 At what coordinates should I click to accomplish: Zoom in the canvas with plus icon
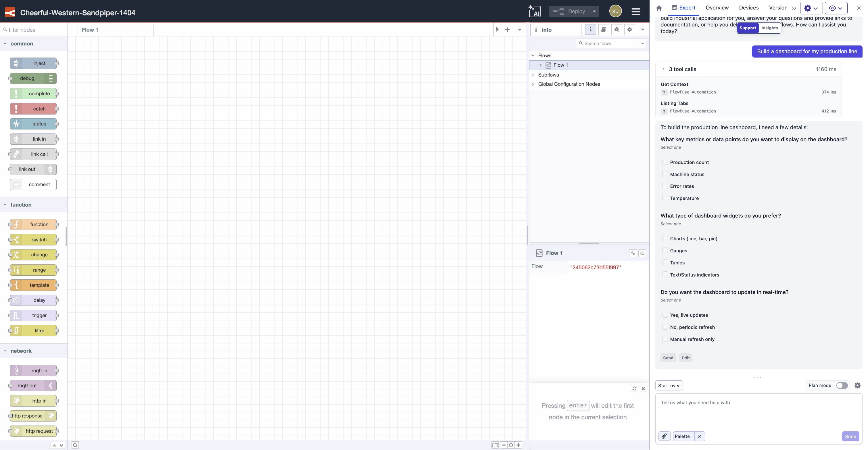tap(519, 445)
